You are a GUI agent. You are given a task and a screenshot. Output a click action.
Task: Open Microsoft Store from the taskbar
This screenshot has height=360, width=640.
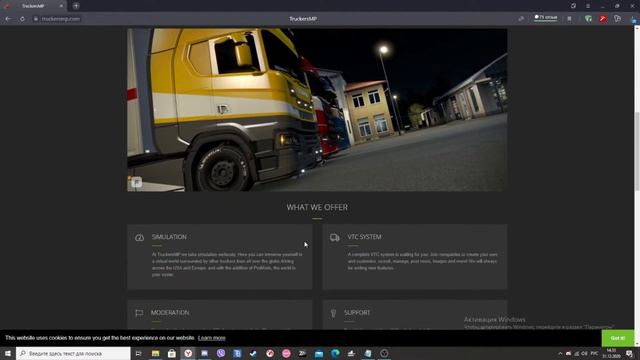pyautogui.click(x=172, y=353)
